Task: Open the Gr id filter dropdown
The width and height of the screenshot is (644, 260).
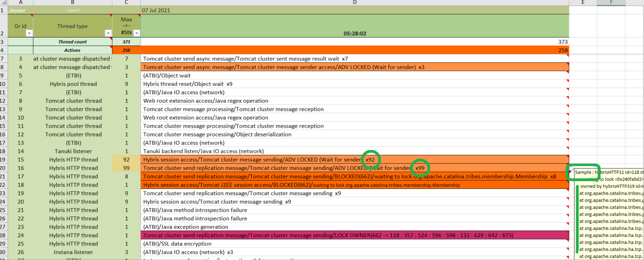Action: click(x=29, y=33)
